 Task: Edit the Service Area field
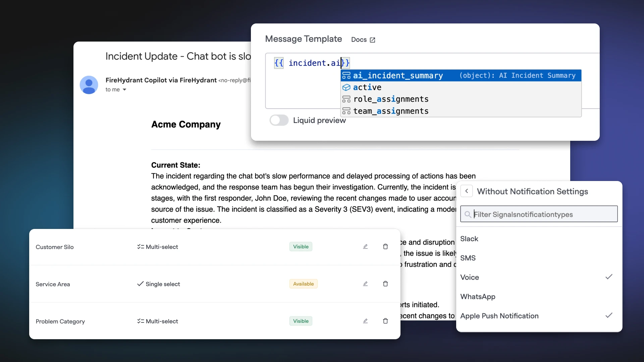coord(365,284)
